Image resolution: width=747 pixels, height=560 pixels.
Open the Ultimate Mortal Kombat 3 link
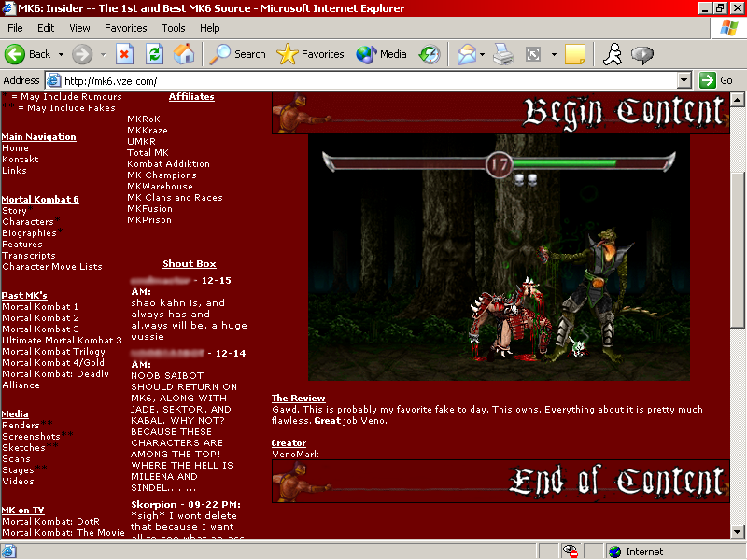click(62, 340)
